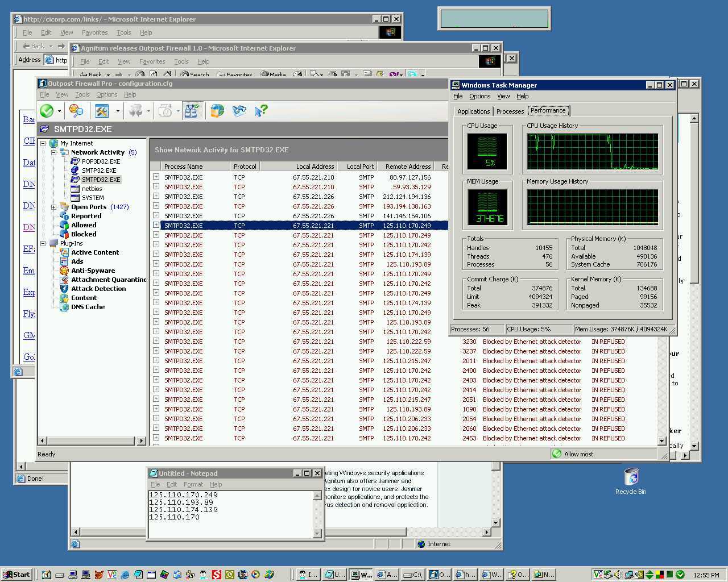Image resolution: width=728 pixels, height=582 pixels.
Task: Expand the row with remote address 193.194.138.163
Action: [x=156, y=206]
